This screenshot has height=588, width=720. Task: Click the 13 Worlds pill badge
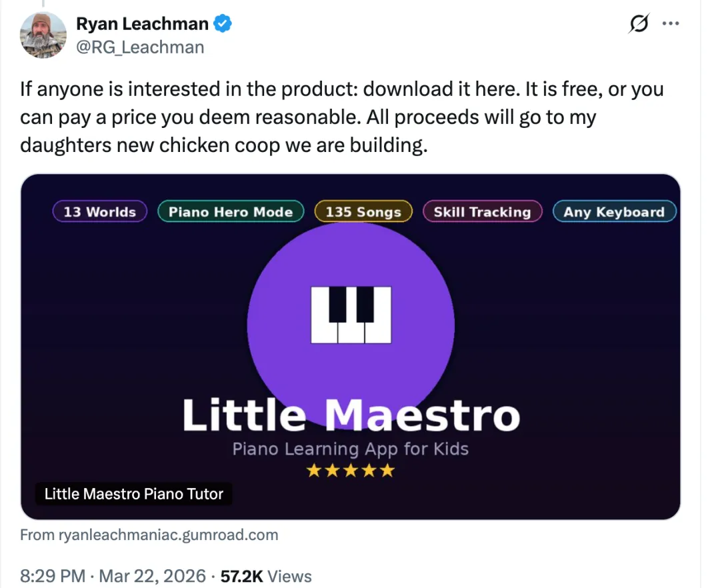99,212
